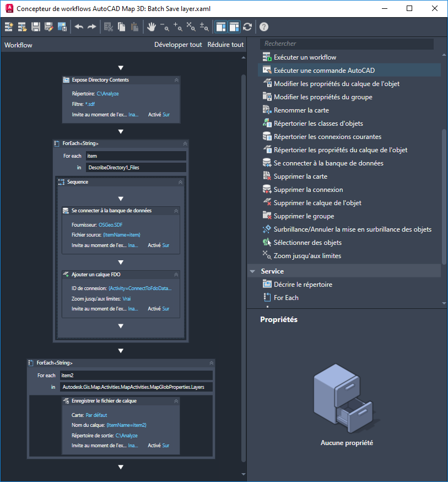Click the plus-minus zoom magnifier icon
Screen dimensions: 448x482
(x=204, y=27)
